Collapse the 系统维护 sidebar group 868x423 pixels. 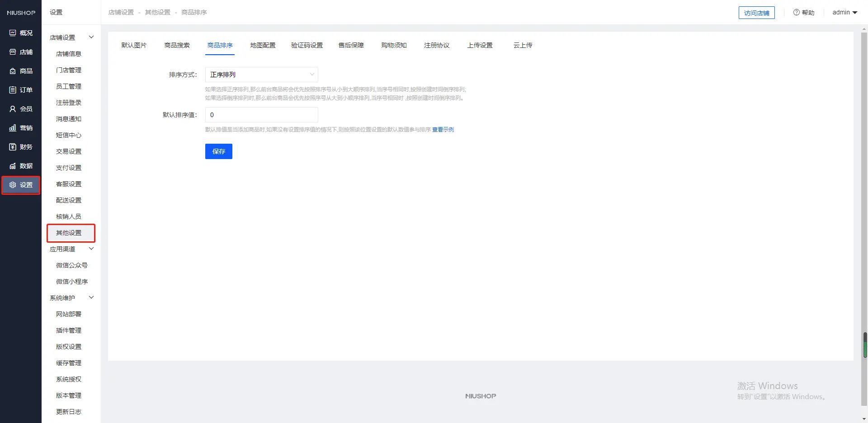tap(91, 297)
